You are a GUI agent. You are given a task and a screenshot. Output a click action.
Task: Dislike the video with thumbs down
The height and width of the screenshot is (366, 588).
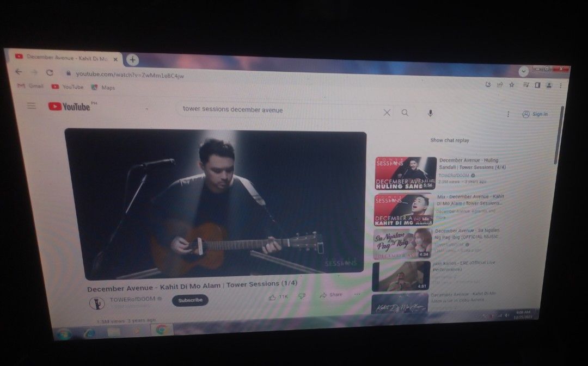click(302, 296)
